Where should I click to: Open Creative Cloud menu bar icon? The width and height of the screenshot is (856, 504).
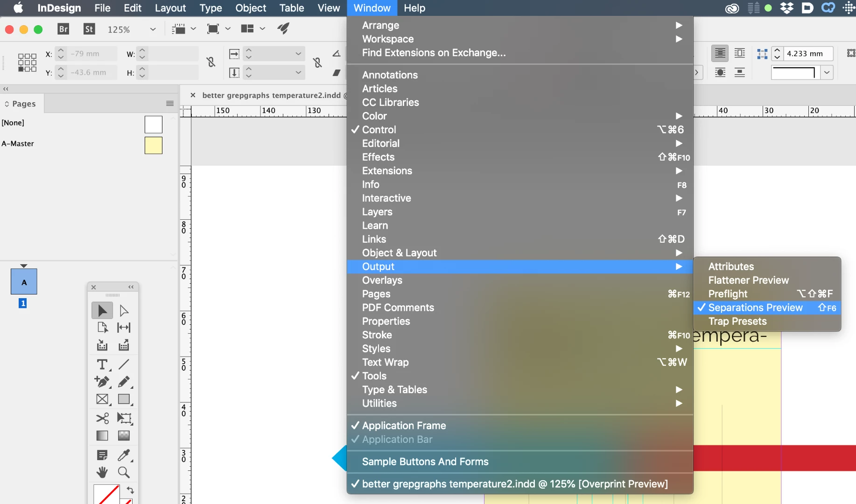[732, 8]
